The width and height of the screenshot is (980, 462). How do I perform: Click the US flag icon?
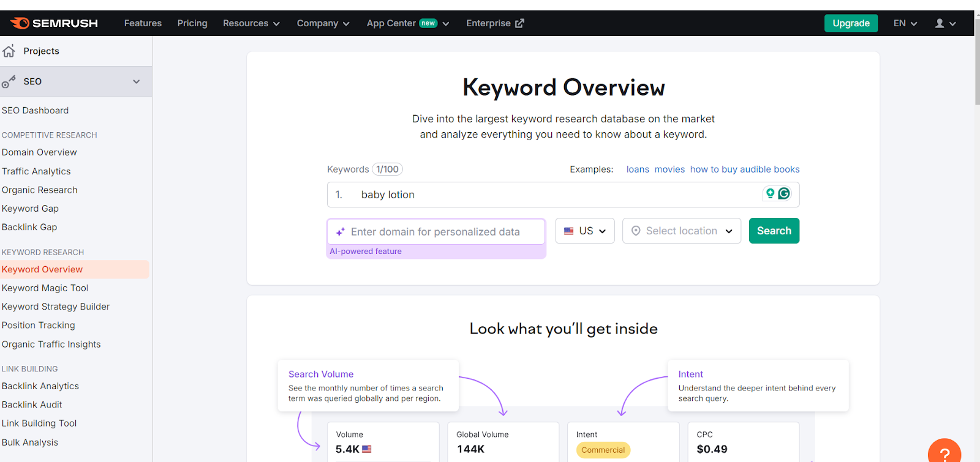coord(569,231)
